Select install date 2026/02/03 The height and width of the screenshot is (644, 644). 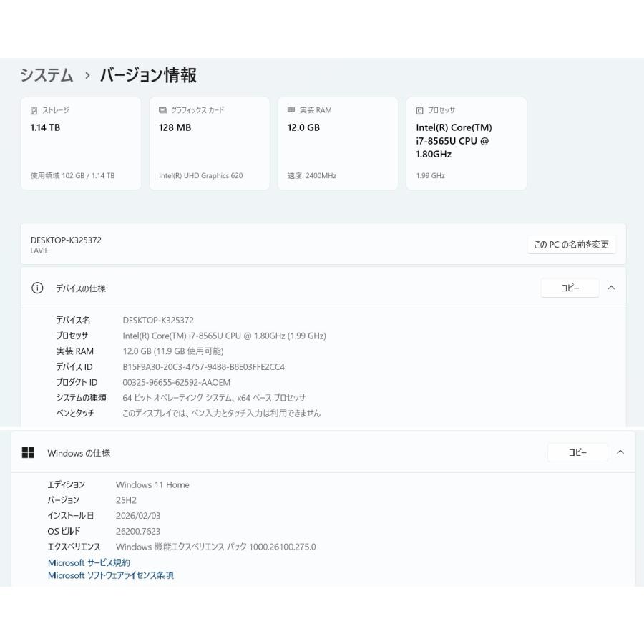[138, 516]
